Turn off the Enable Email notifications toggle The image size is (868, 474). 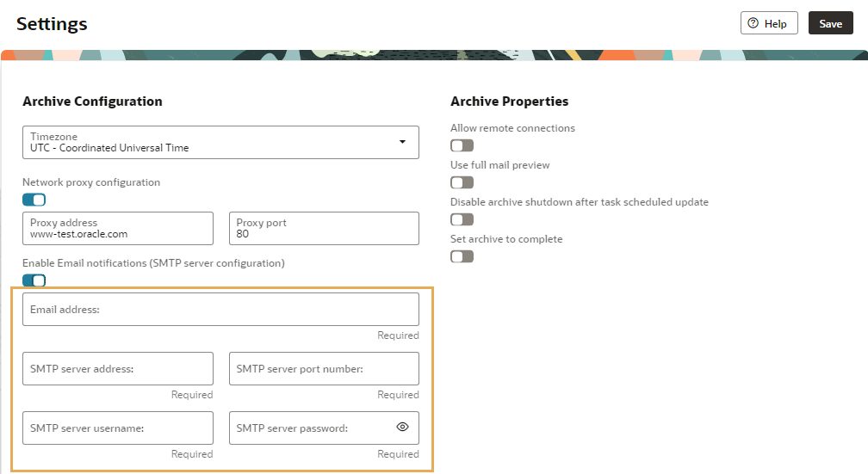[x=34, y=280]
